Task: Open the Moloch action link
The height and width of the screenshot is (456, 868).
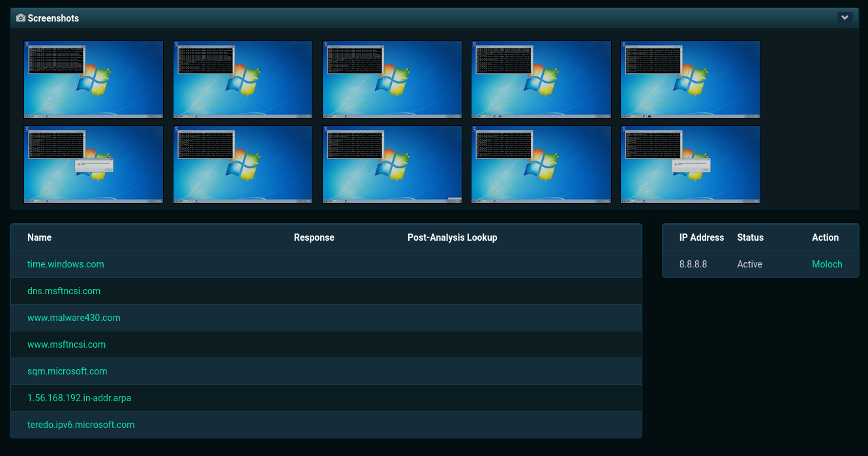Action: [827, 264]
